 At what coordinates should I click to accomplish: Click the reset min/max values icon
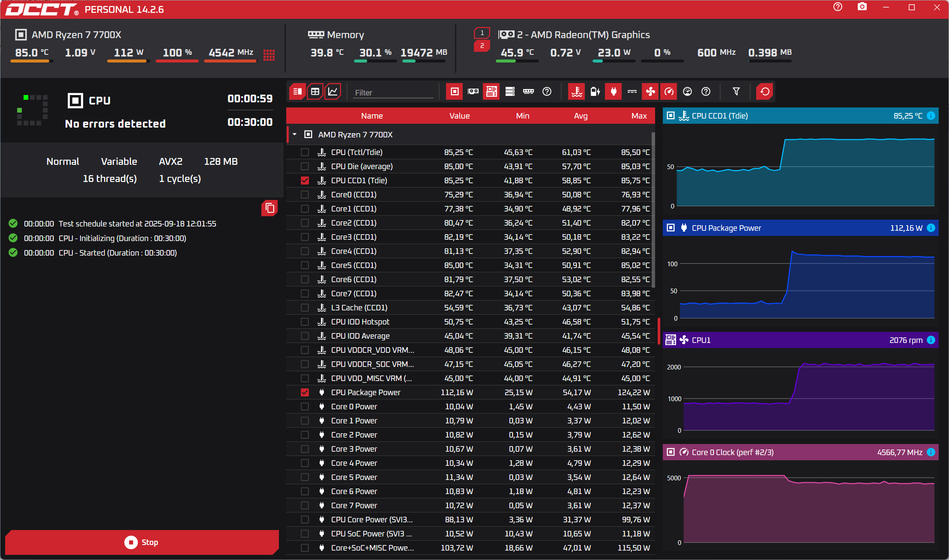[765, 92]
